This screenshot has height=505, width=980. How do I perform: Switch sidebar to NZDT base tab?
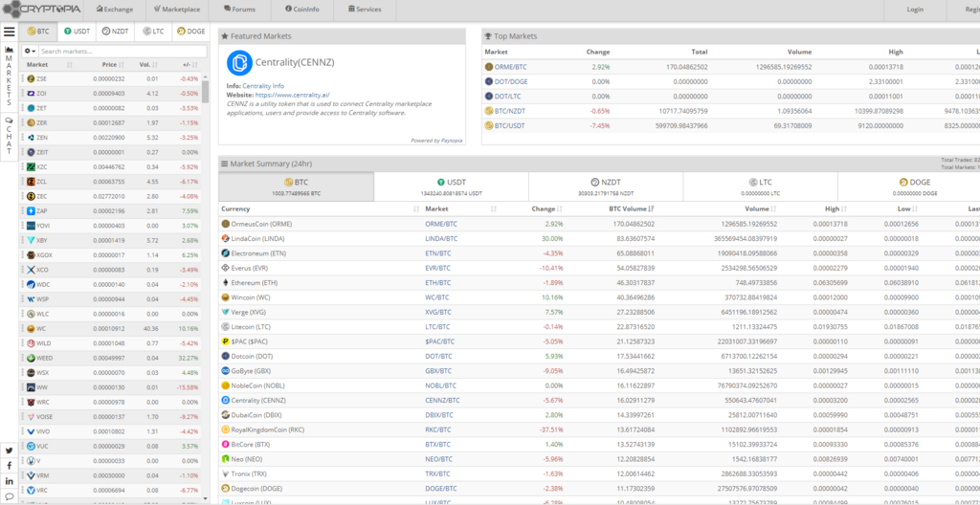pos(115,32)
